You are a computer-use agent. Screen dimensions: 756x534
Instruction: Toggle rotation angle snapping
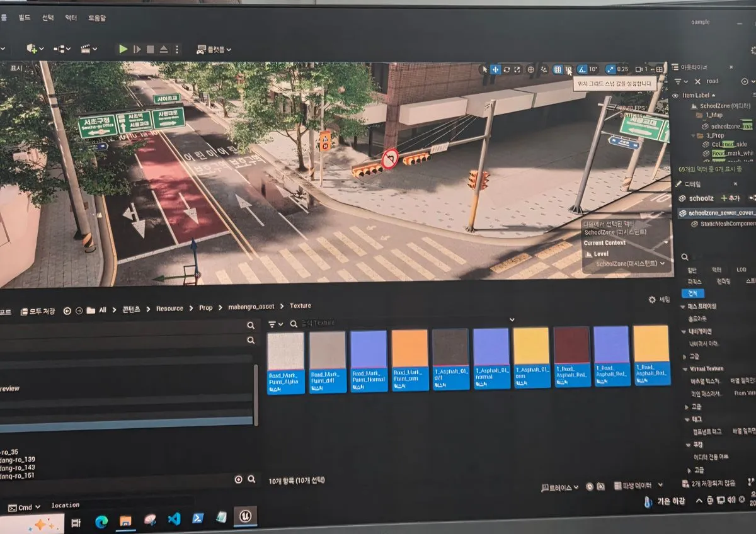pyautogui.click(x=582, y=69)
